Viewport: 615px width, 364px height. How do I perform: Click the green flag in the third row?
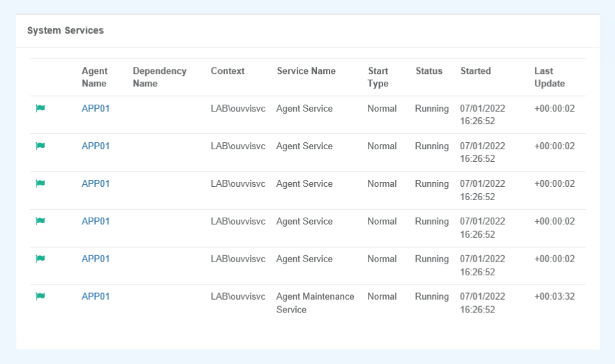pyautogui.click(x=40, y=183)
